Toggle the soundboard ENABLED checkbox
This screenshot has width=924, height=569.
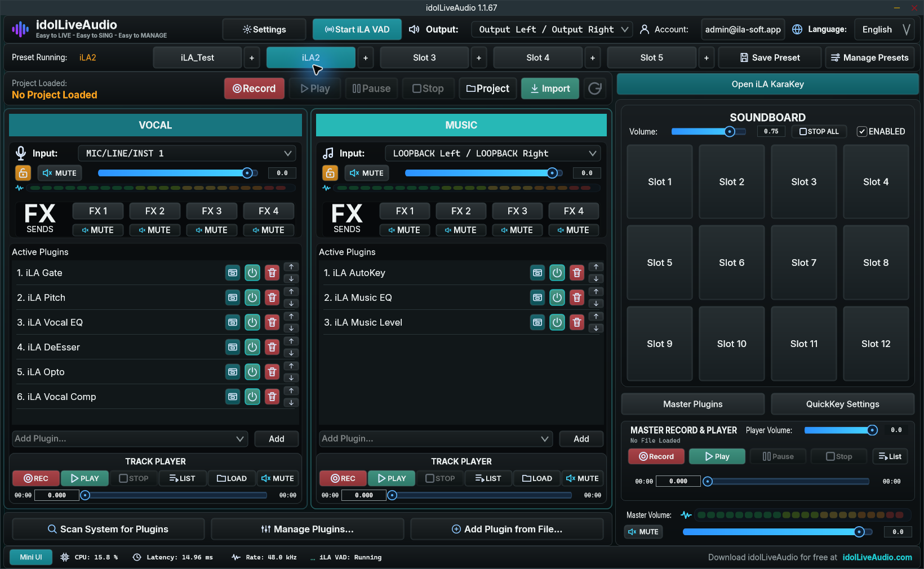[x=862, y=131]
